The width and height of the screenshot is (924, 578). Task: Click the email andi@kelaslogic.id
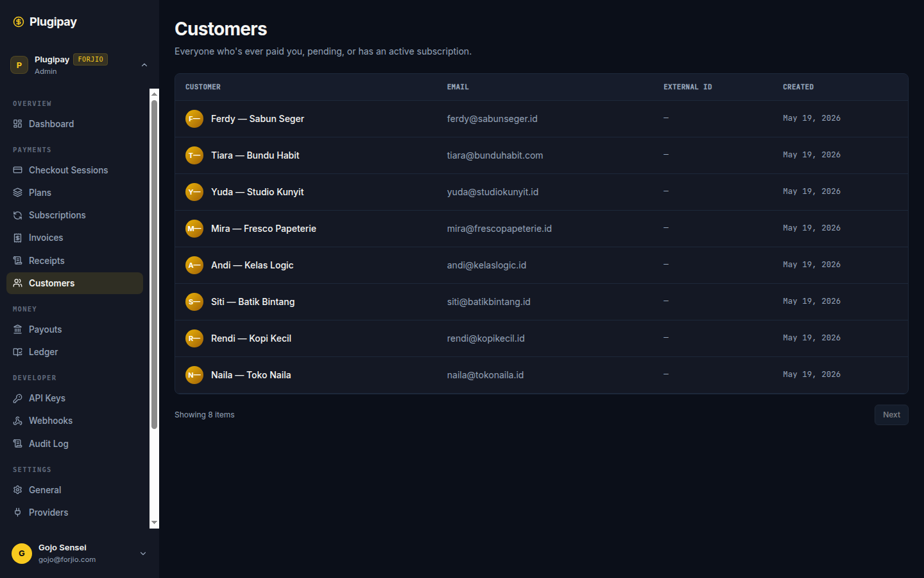(x=486, y=265)
